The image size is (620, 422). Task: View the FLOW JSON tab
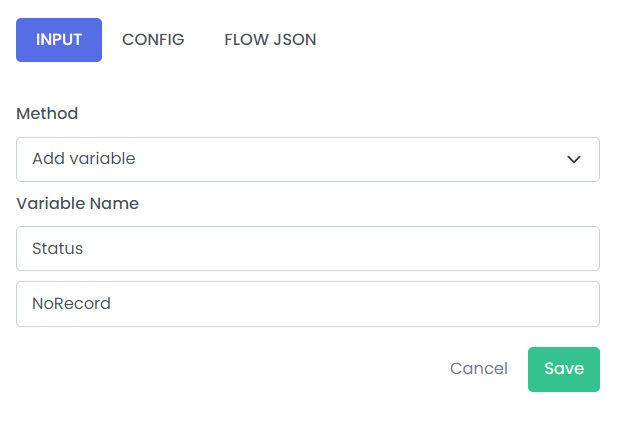click(x=270, y=40)
